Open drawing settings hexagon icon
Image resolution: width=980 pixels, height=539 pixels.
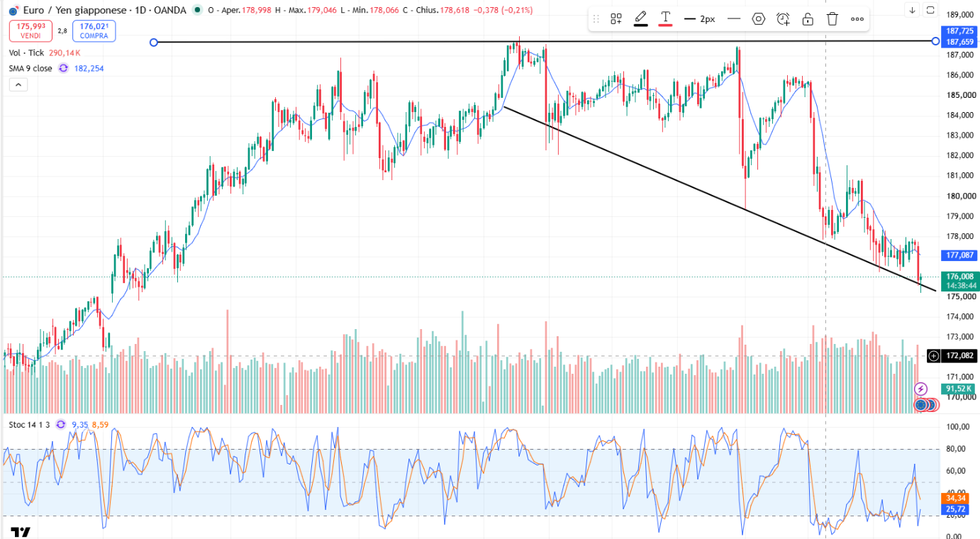(x=758, y=19)
